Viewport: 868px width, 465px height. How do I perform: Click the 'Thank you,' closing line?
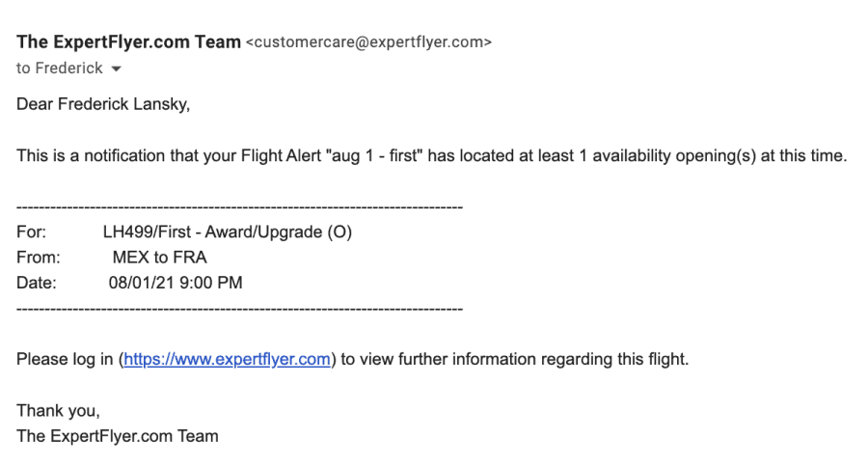pos(58,411)
